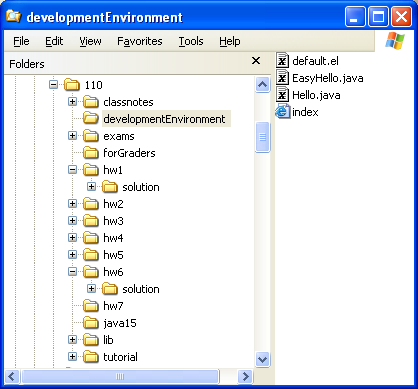418x389 pixels.
Task: Select the forGraders folder label
Action: pyautogui.click(x=129, y=153)
